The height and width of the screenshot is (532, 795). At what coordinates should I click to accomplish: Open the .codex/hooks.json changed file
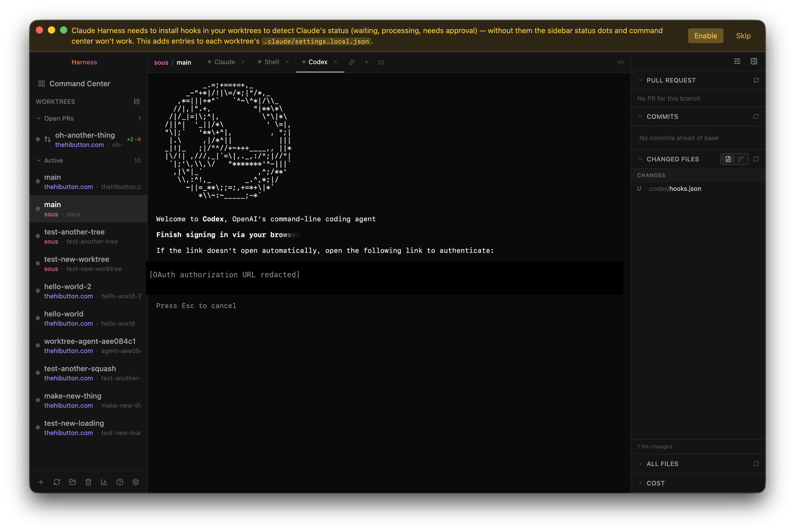pyautogui.click(x=698, y=189)
